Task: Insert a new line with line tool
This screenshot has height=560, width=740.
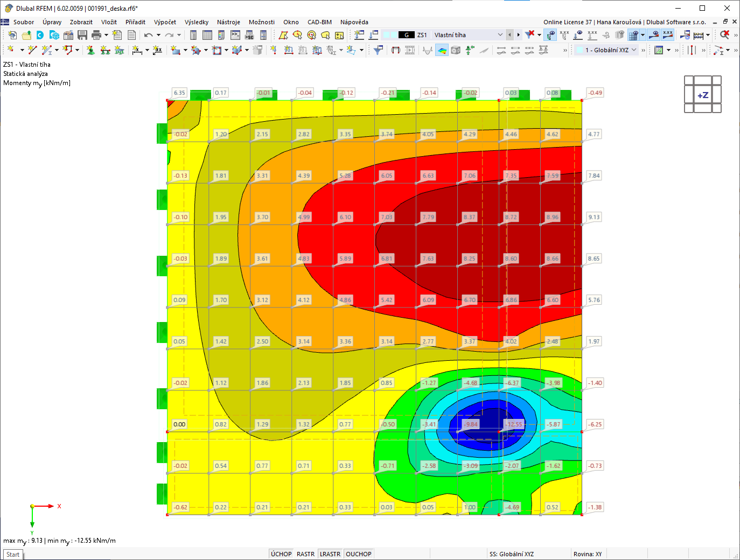Action: (x=32, y=50)
